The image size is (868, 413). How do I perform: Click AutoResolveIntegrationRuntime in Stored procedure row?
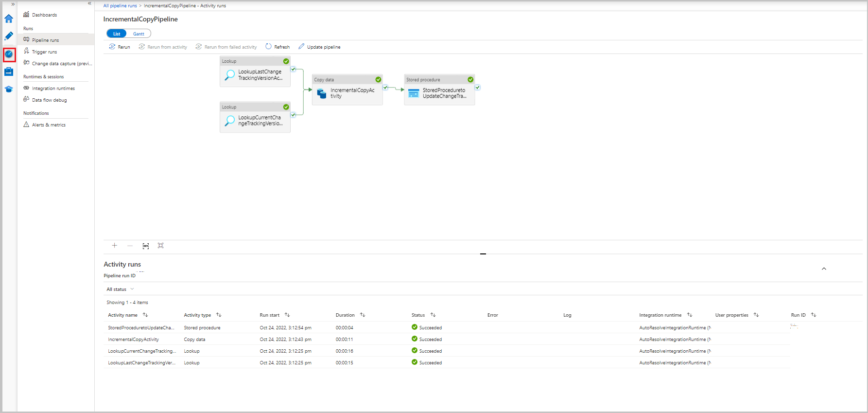pos(675,328)
